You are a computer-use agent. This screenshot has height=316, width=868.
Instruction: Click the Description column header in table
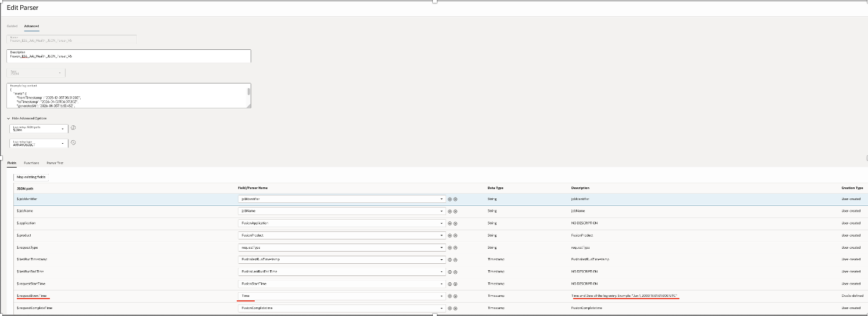[x=580, y=188]
